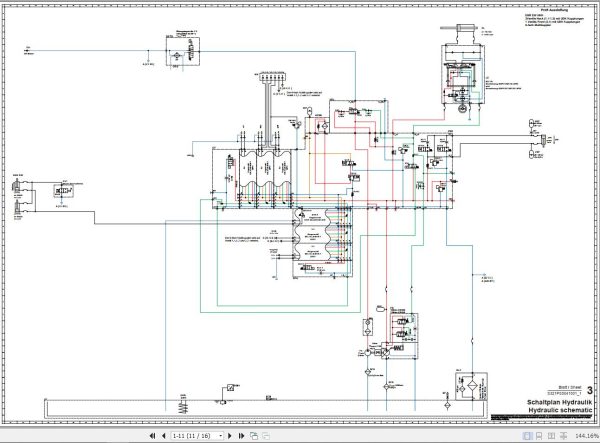The height and width of the screenshot is (443, 600).
Task: Switch to two-page facing layout
Action: pos(551,436)
